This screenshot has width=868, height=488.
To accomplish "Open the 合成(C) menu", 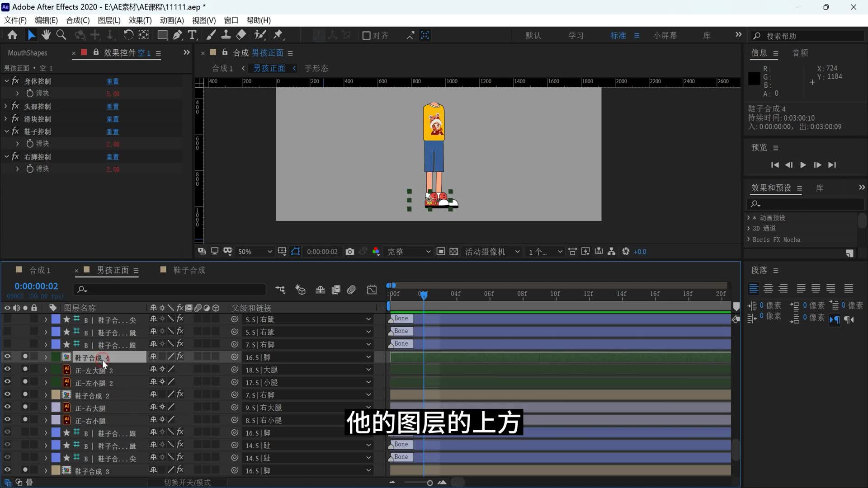I will (78, 20).
